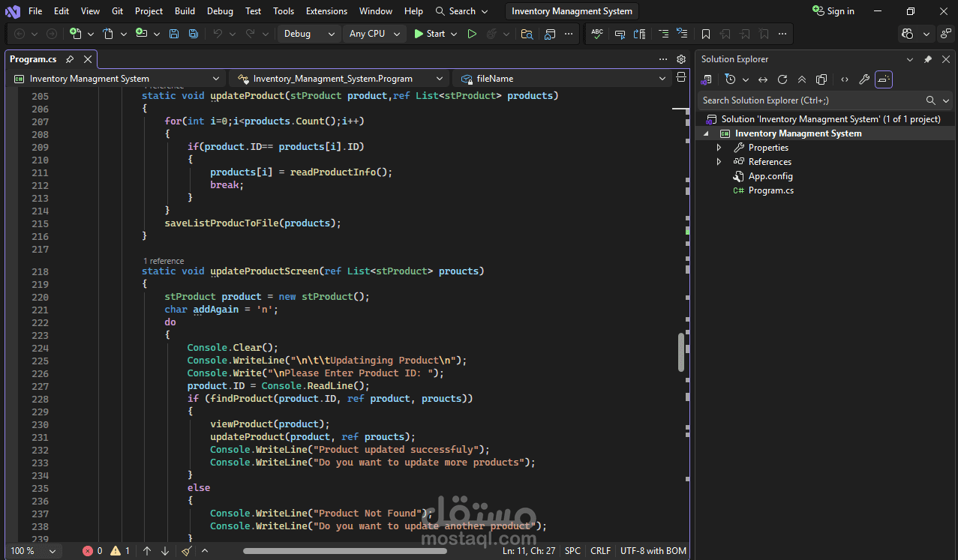
Task: Click Show All Files icon in Solution Explorer
Action: click(821, 79)
